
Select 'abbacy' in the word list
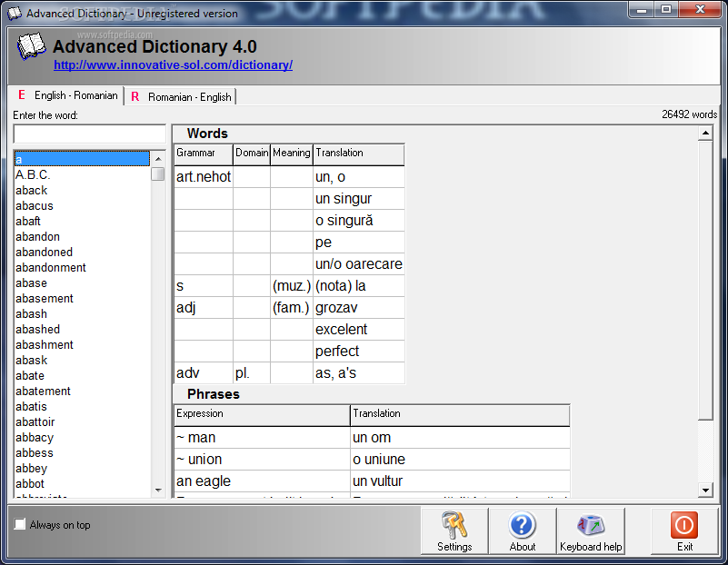(82, 438)
